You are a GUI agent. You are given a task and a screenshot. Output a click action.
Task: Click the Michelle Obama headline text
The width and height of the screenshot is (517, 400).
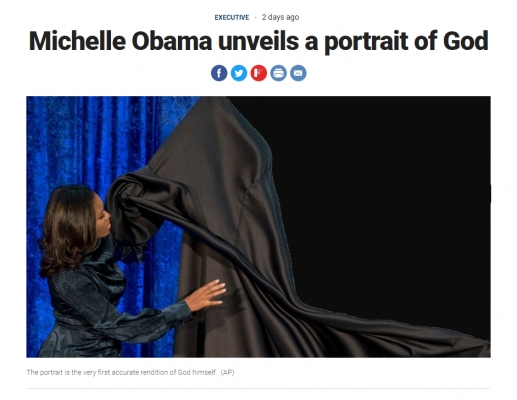tap(258, 41)
